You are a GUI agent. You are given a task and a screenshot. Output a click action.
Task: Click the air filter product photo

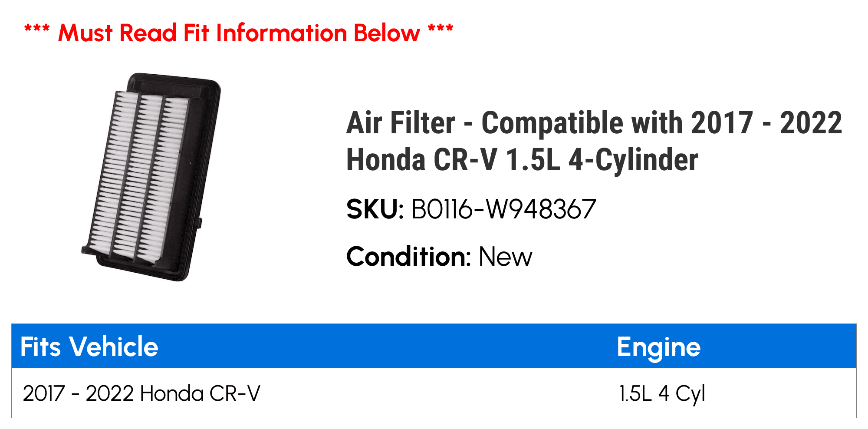[x=151, y=177]
